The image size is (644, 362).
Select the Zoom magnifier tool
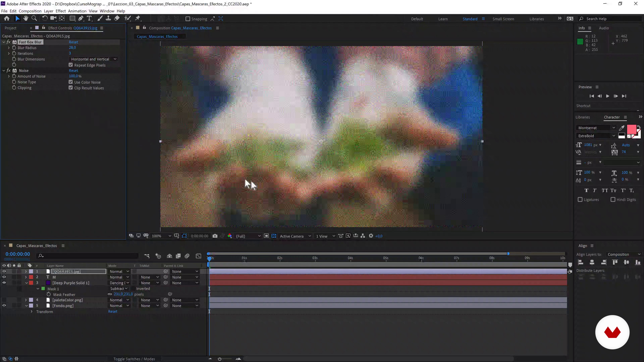pyautogui.click(x=34, y=18)
